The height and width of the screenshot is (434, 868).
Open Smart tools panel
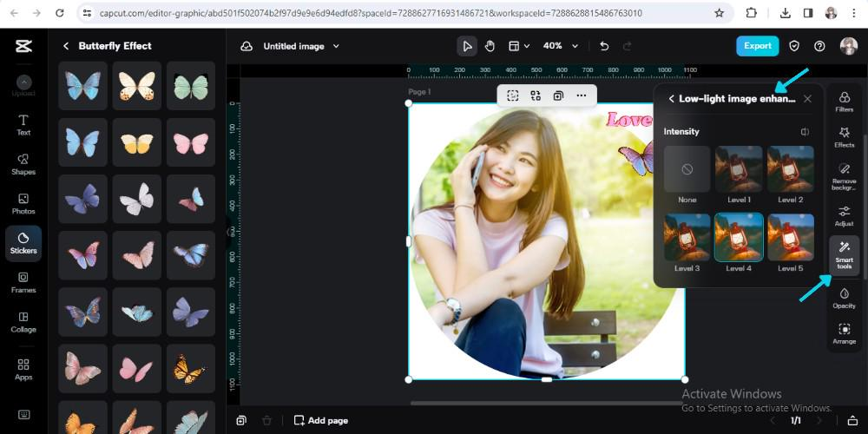[x=845, y=255]
